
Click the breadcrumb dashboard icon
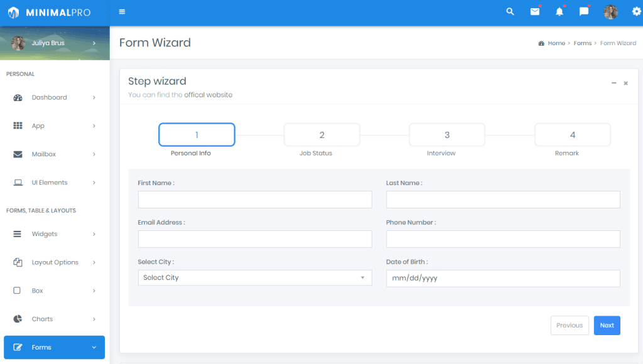(x=541, y=43)
